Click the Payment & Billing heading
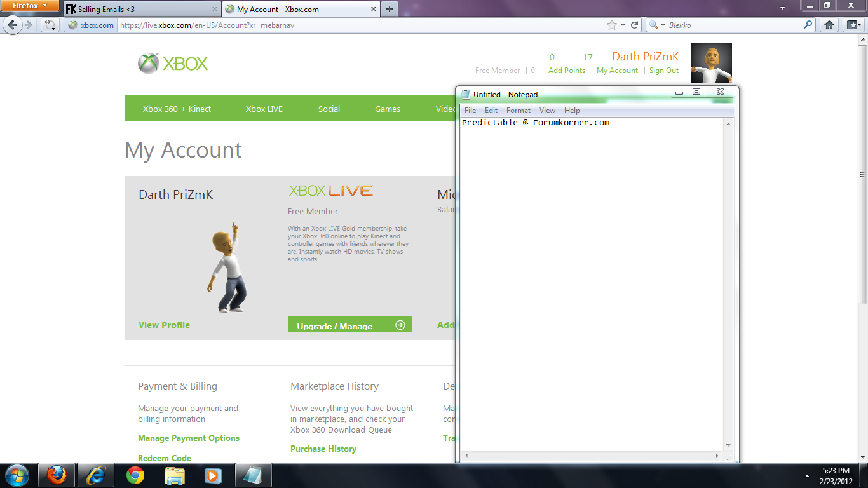868x488 pixels. tap(177, 386)
